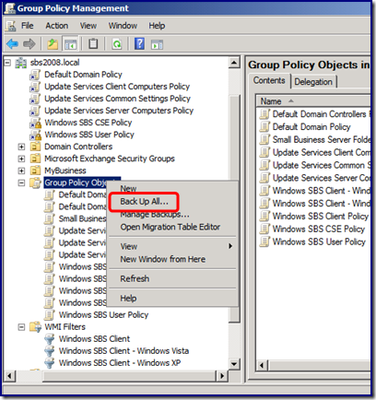Expand the Domain Controllers node

[x=21, y=147]
